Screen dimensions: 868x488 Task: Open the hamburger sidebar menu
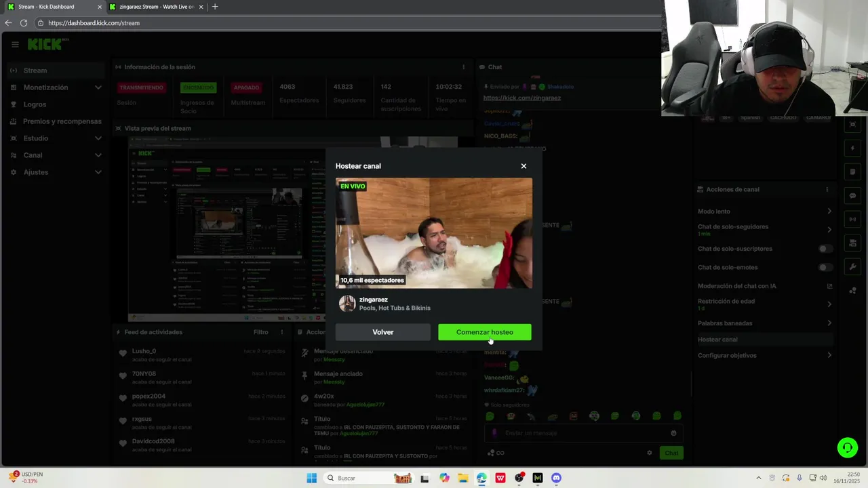(x=15, y=45)
